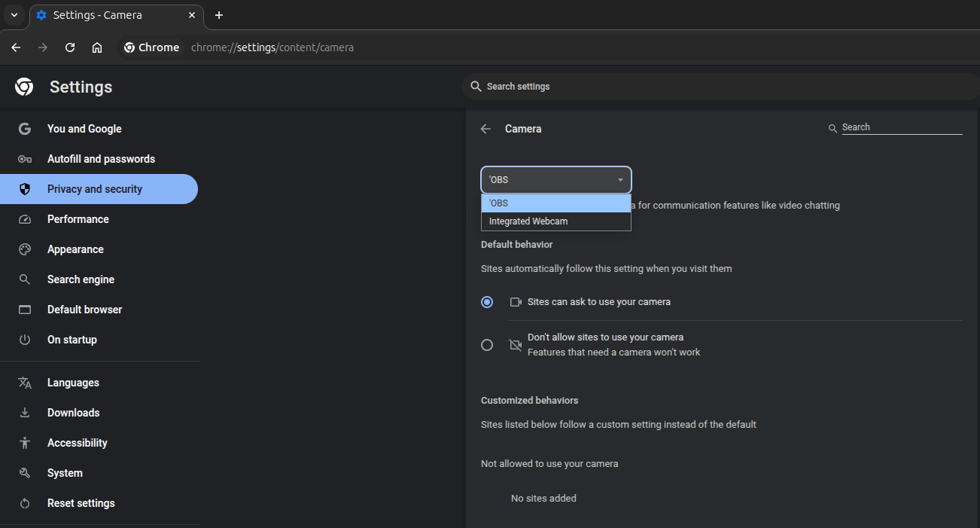Click the palette Appearance icon
This screenshot has width=980, height=528.
point(25,249)
